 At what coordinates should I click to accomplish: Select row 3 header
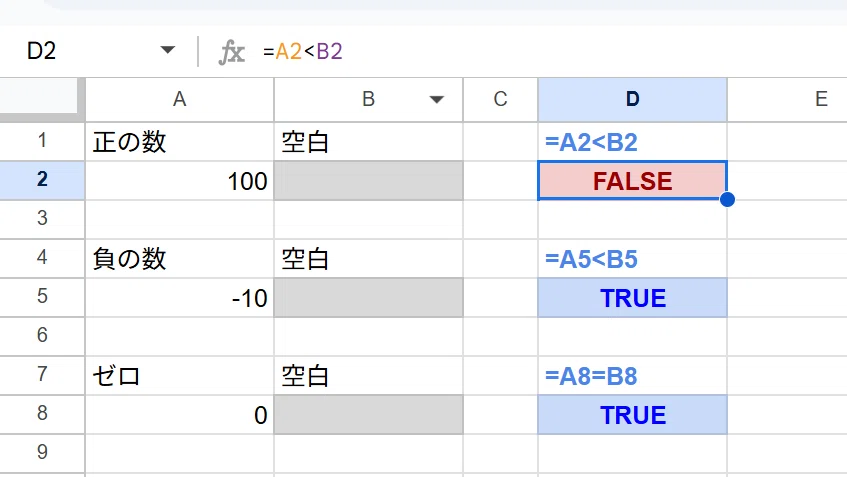click(x=42, y=219)
